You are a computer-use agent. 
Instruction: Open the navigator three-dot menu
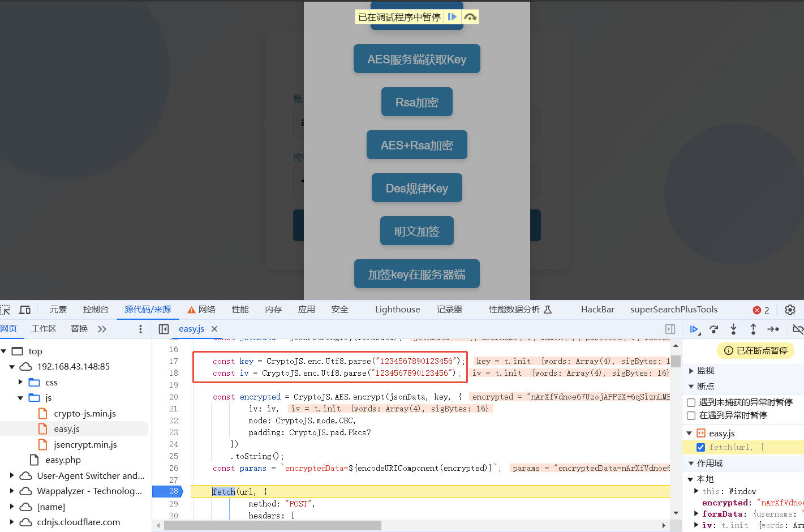(140, 329)
